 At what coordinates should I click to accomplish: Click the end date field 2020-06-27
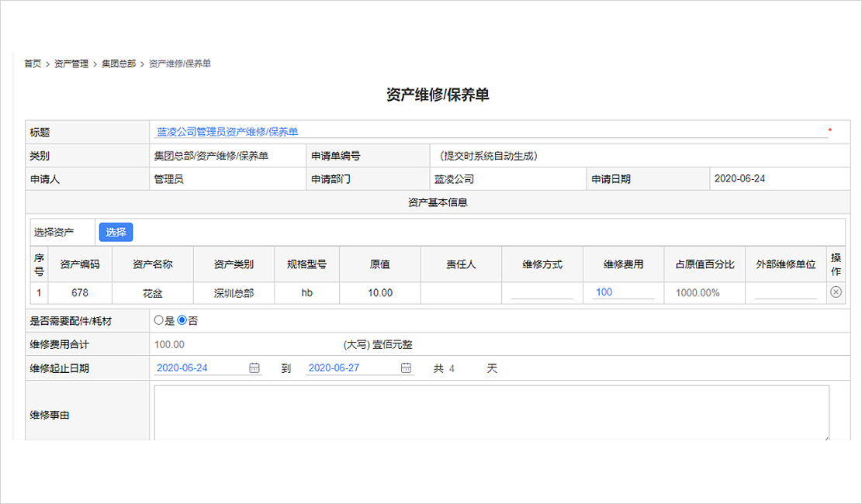pyautogui.click(x=351, y=368)
